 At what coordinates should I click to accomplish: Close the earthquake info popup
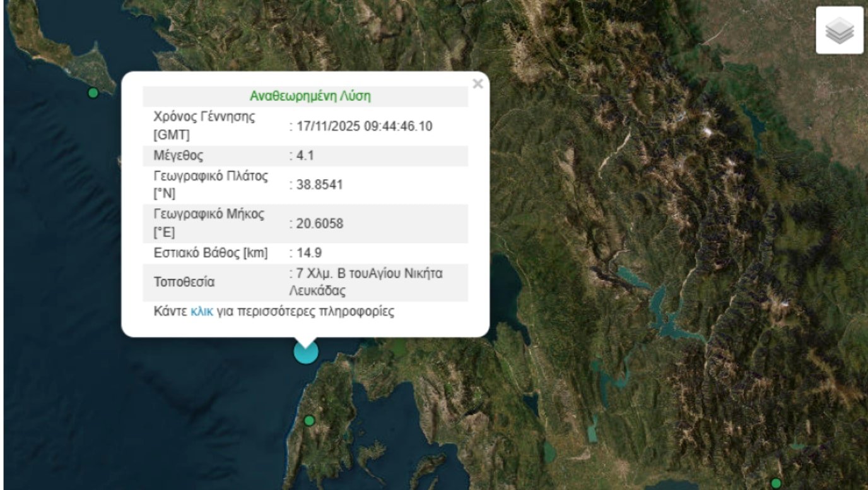click(x=478, y=83)
